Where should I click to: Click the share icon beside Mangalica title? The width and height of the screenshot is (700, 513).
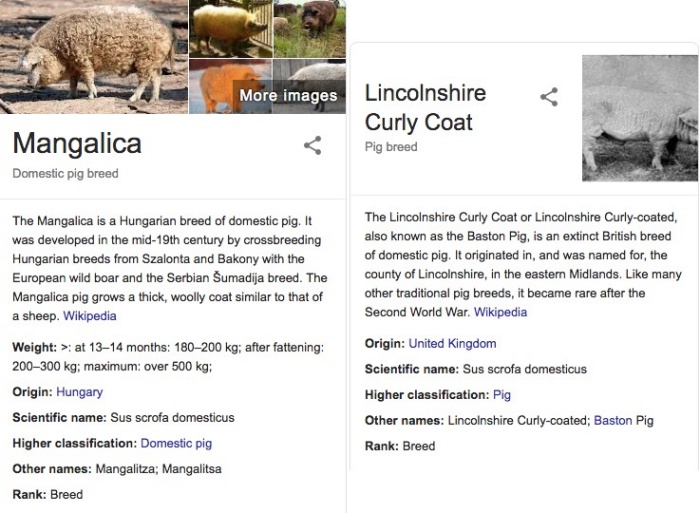coord(312,146)
